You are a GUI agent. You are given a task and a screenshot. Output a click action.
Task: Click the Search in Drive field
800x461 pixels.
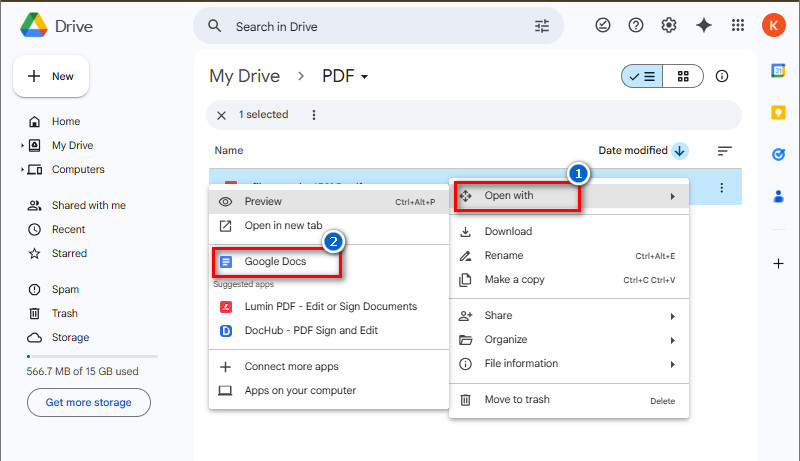[x=379, y=26]
